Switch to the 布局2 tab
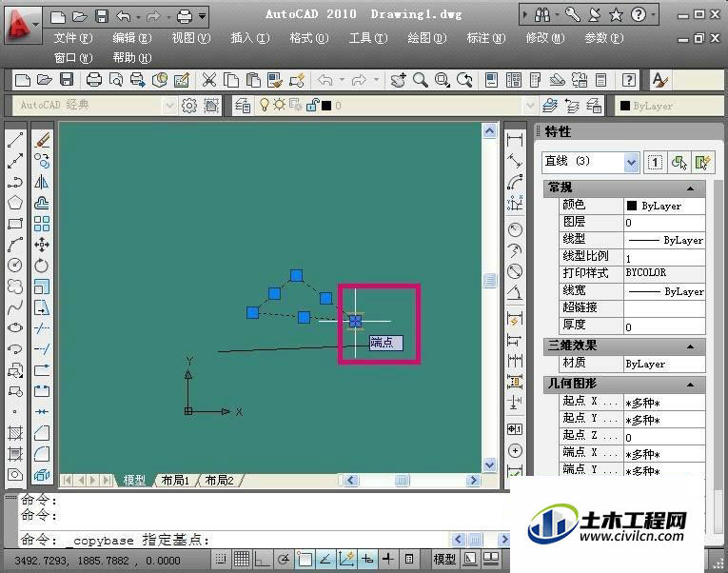 coord(219,480)
